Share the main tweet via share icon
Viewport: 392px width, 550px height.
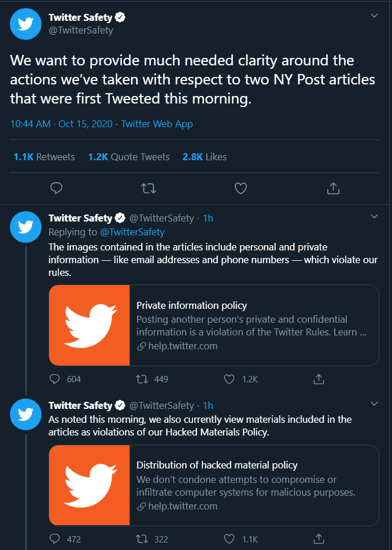pos(333,189)
